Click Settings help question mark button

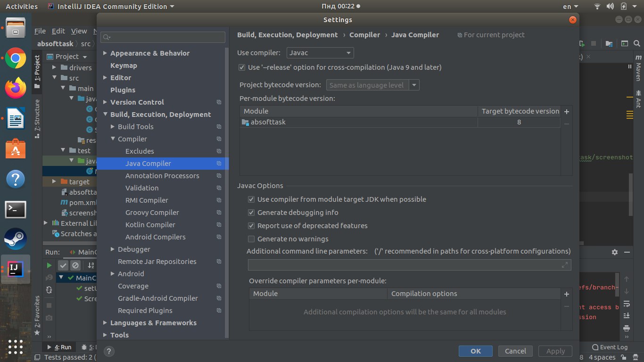[108, 351]
